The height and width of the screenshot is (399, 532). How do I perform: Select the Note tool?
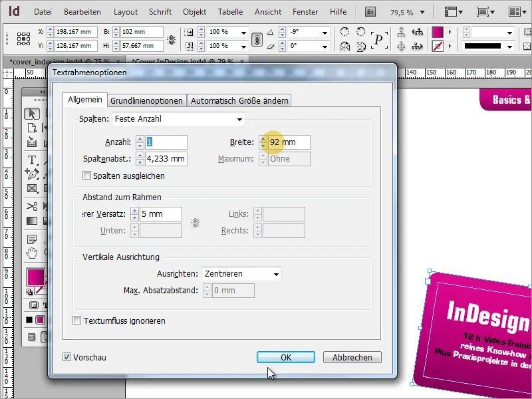point(32,239)
